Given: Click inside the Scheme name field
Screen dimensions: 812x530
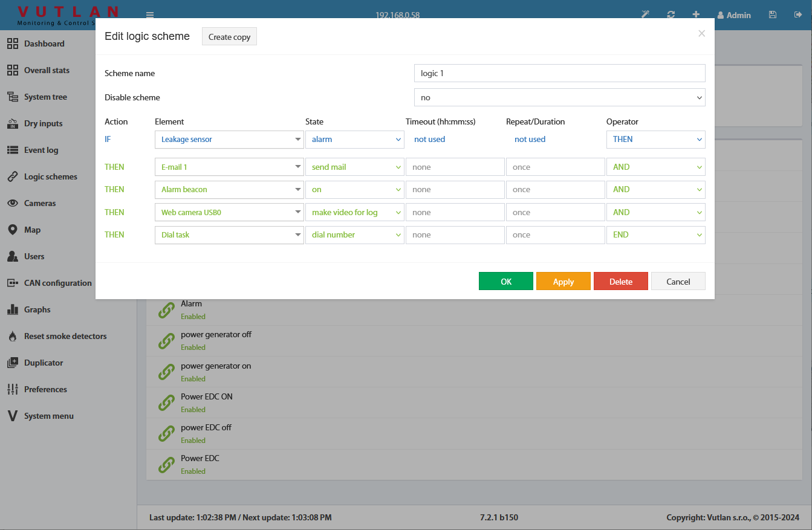Looking at the screenshot, I should [559, 73].
